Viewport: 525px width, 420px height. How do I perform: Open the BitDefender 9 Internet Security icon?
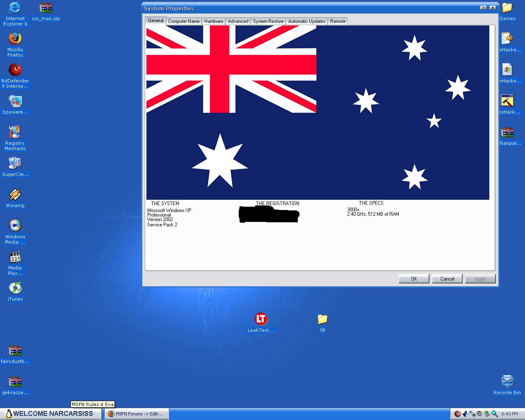pyautogui.click(x=15, y=76)
